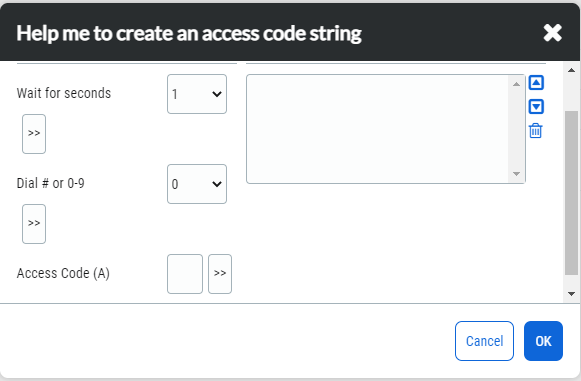Focus the Access Code (A) input box
This screenshot has width=581, height=381.
tap(185, 274)
